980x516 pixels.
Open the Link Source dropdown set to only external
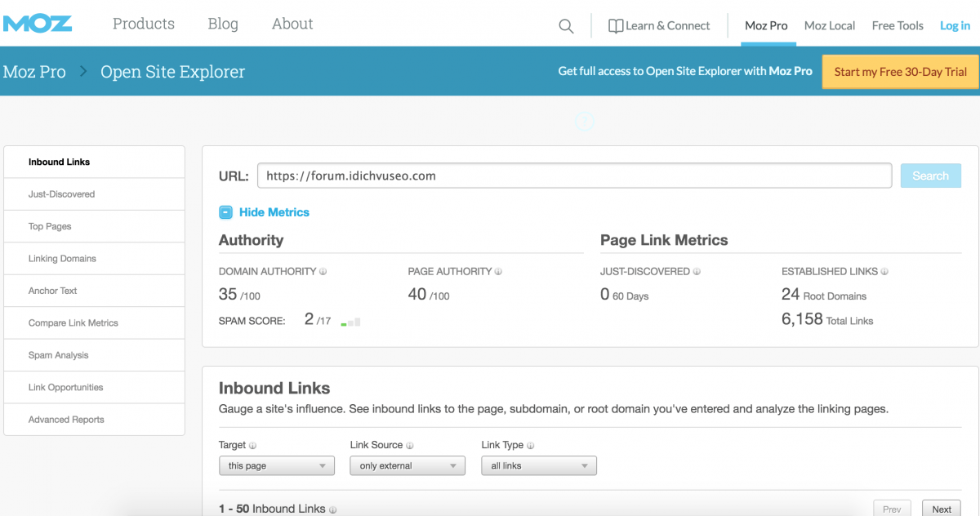click(x=408, y=465)
